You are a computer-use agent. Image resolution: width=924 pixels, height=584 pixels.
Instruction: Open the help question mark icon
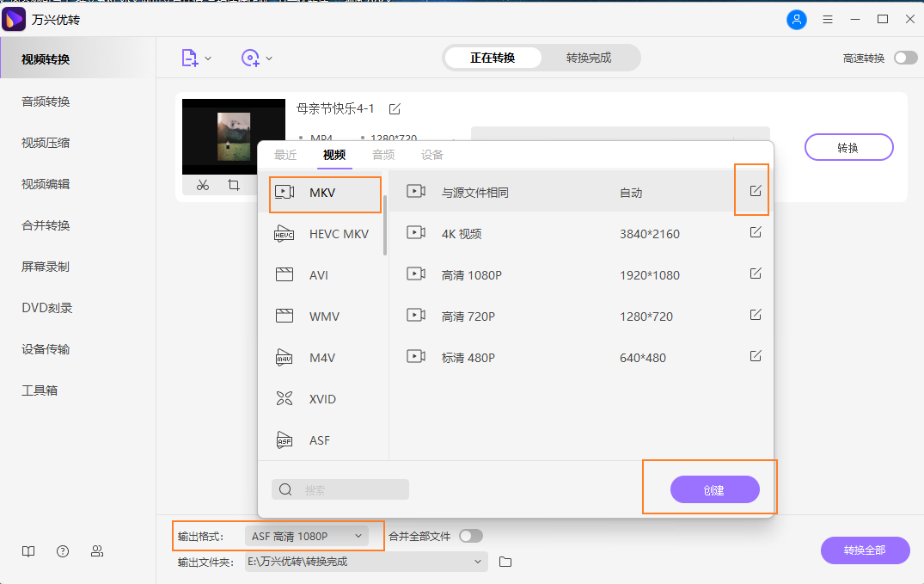pyautogui.click(x=62, y=551)
